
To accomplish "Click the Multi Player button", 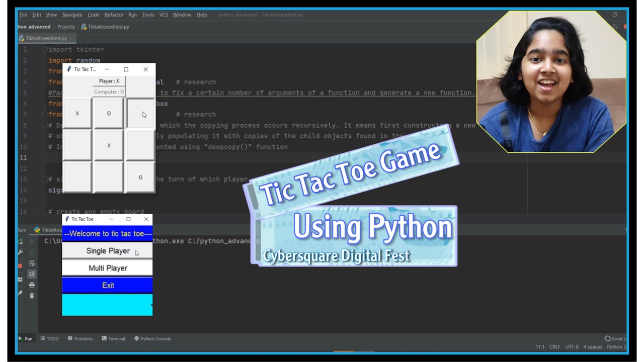I will 107,268.
